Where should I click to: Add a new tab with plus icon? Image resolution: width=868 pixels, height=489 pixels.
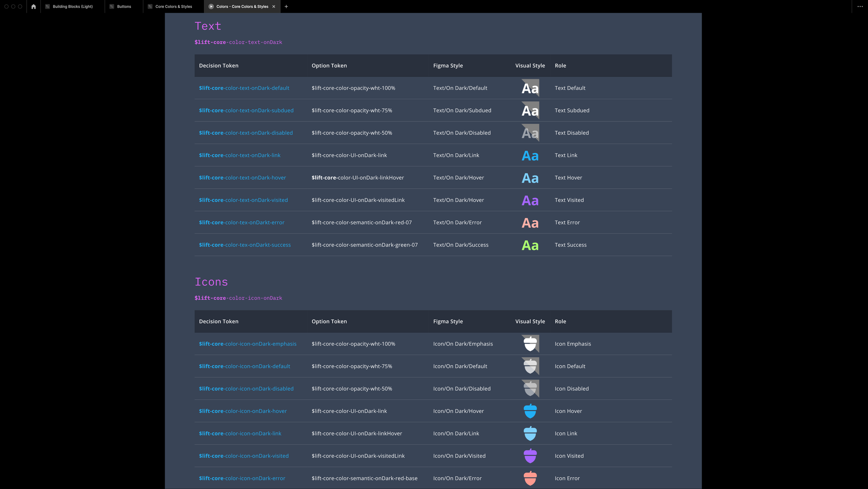(x=286, y=7)
